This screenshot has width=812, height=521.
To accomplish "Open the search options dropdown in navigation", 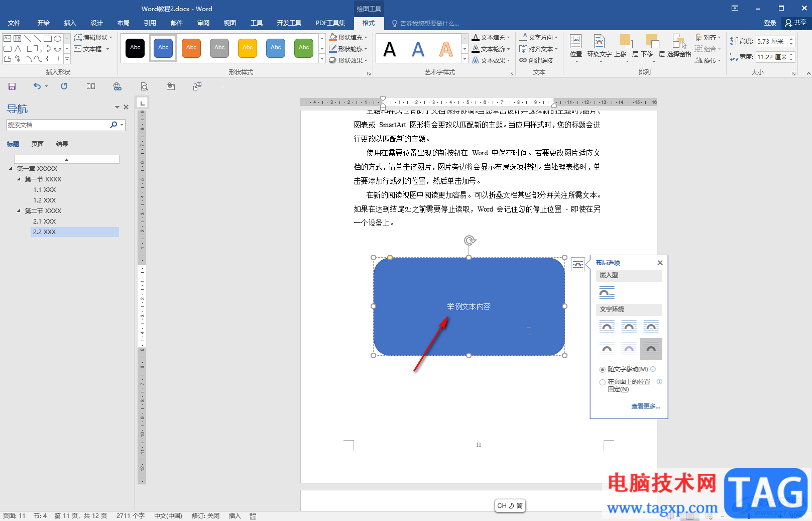I will point(122,125).
